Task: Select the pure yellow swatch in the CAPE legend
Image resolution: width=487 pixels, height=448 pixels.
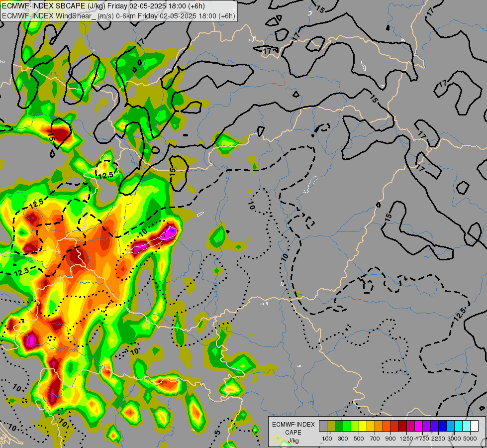Action: pos(363,426)
